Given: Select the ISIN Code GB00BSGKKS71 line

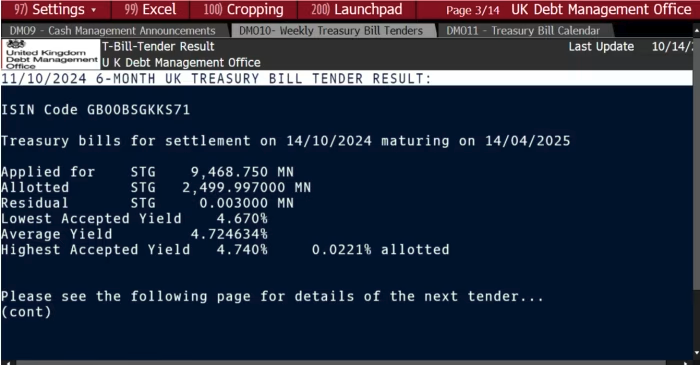Looking at the screenshot, I should coord(96,110).
